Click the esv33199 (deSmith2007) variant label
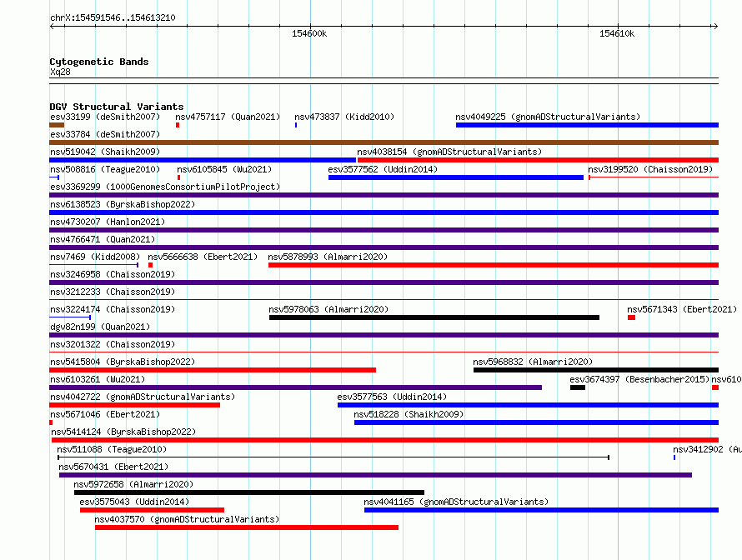 (x=105, y=117)
